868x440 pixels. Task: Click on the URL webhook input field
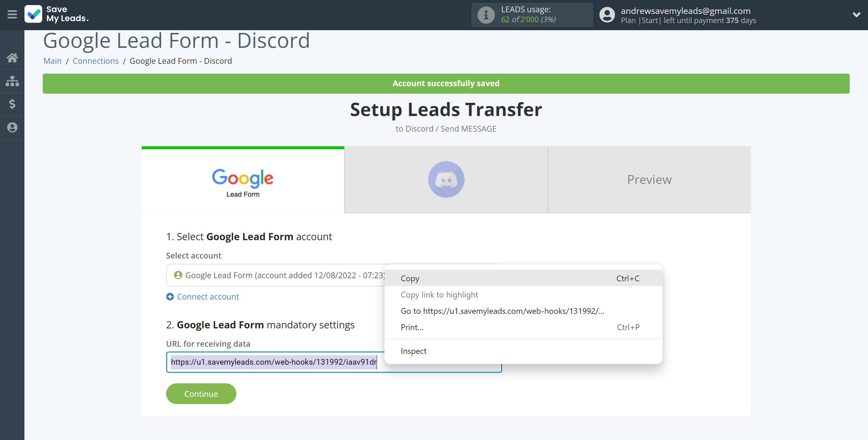(334, 361)
